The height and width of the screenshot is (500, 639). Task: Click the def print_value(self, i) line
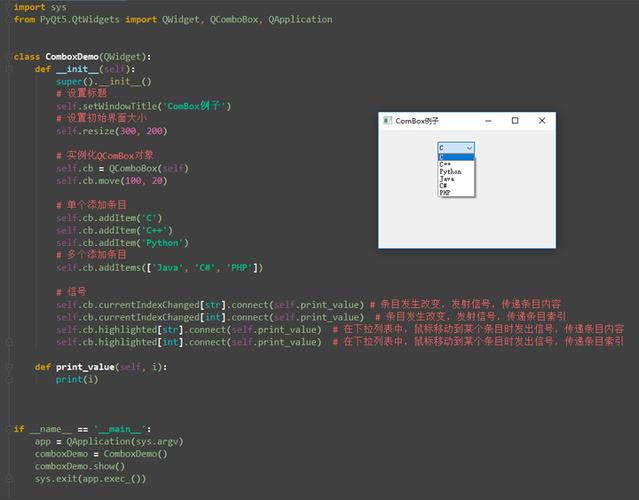(101, 367)
